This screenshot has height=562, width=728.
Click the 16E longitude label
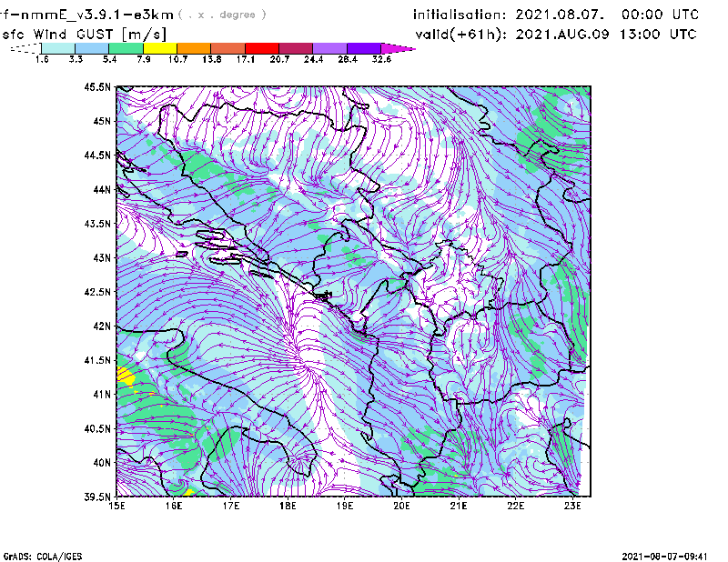tap(174, 506)
